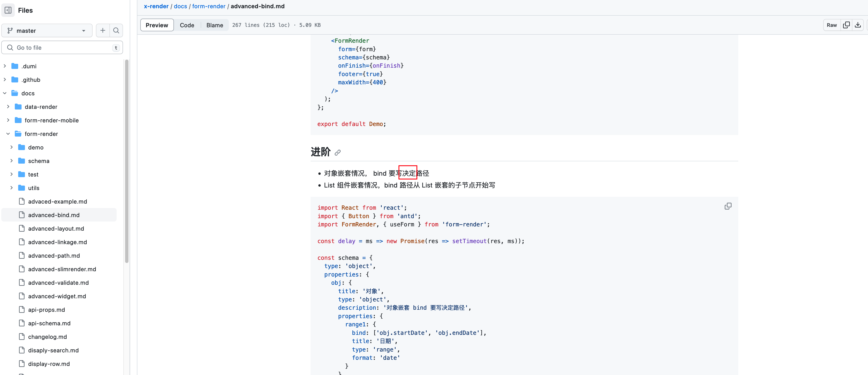The image size is (868, 375).
Task: Collapse the Files sidebar panel
Action: click(x=7, y=10)
